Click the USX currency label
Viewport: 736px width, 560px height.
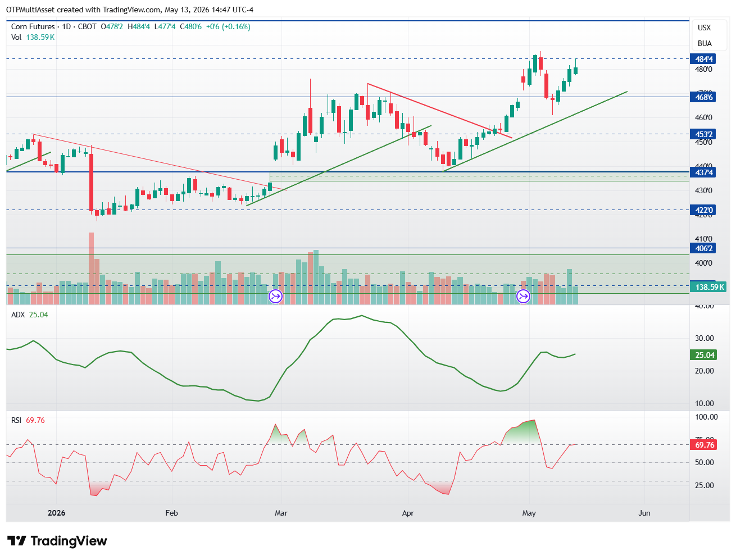pos(704,28)
